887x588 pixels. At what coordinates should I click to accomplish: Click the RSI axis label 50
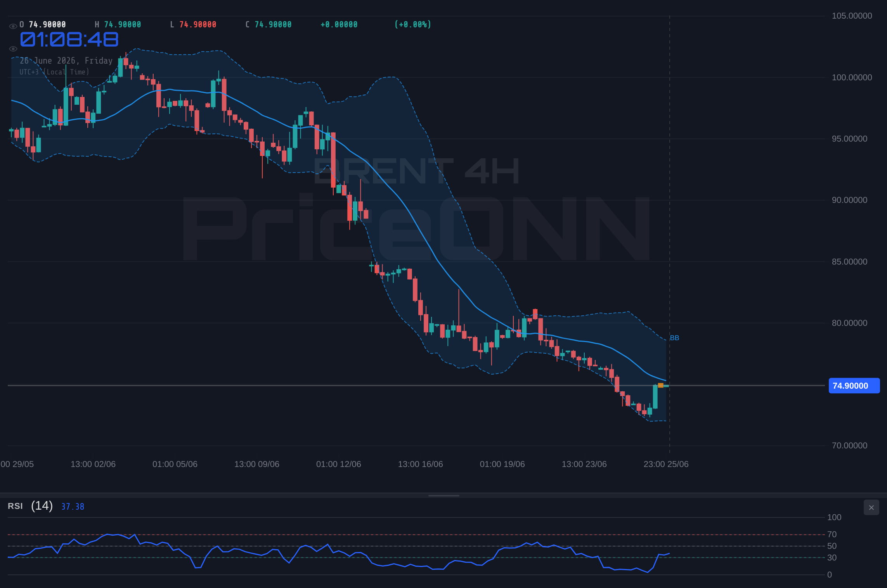click(832, 546)
